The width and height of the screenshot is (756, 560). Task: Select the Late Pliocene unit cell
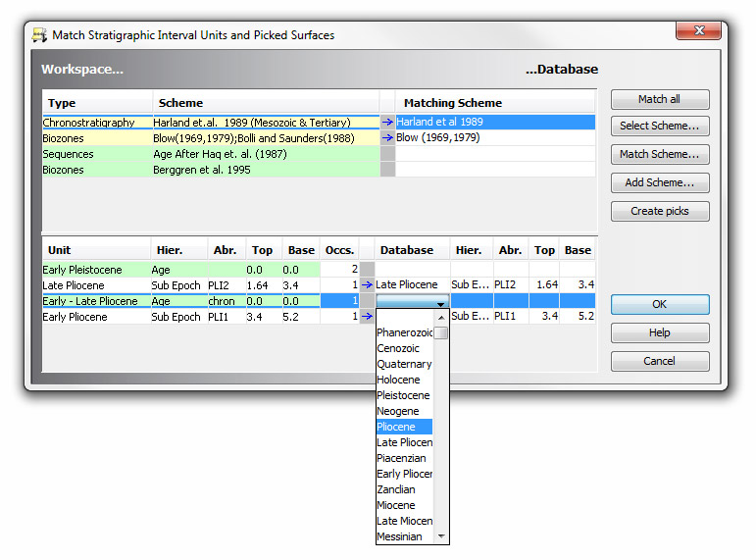[96, 285]
